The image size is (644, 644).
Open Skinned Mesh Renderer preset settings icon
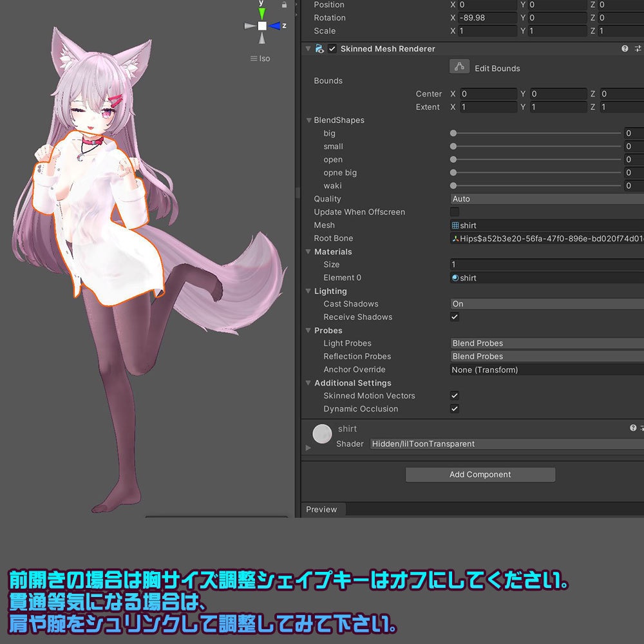coord(638,48)
